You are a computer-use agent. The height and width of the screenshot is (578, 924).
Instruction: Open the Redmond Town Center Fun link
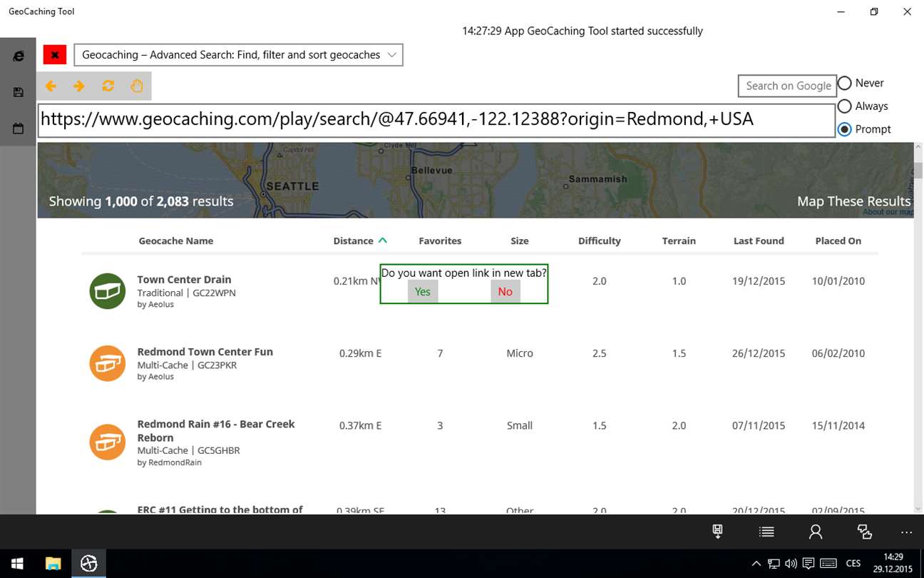205,352
